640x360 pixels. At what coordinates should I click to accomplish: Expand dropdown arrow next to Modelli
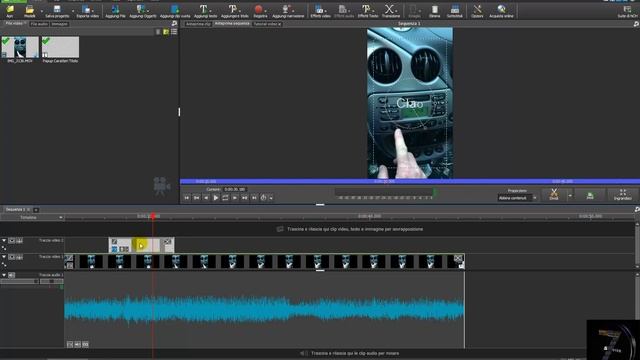coord(41,11)
